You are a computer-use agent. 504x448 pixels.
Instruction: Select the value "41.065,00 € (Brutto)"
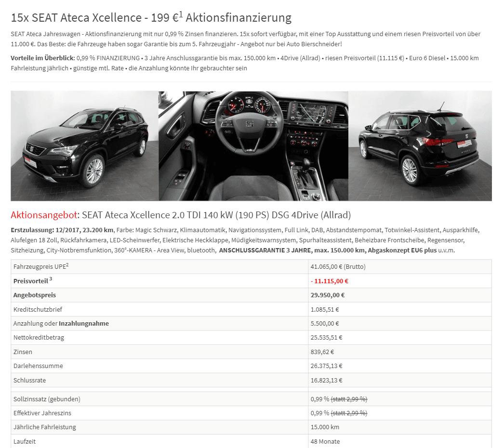tap(338, 267)
